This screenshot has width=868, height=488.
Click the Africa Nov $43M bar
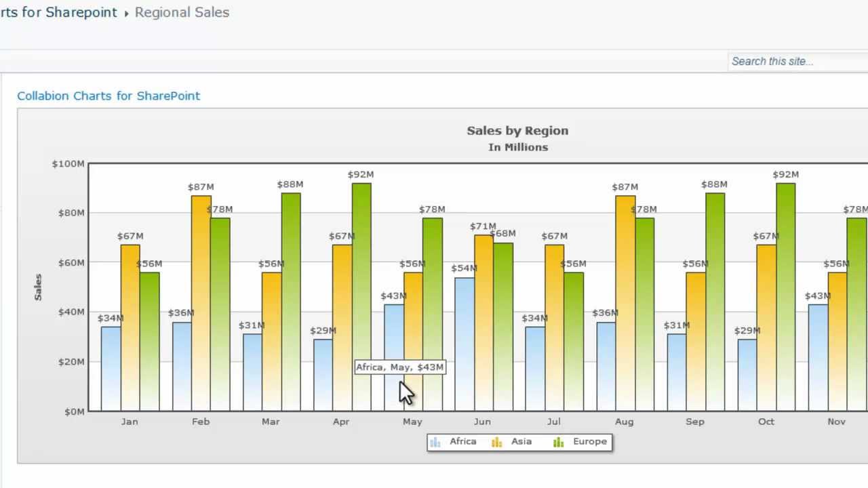[x=818, y=357]
